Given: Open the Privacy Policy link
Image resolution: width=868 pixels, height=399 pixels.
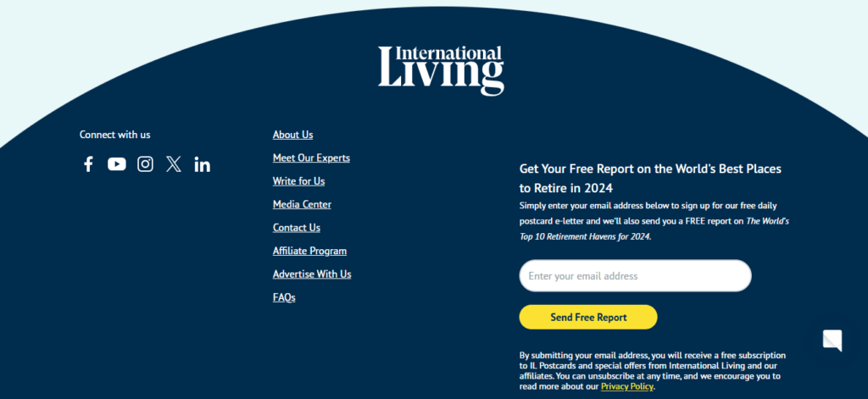Looking at the screenshot, I should [x=627, y=386].
